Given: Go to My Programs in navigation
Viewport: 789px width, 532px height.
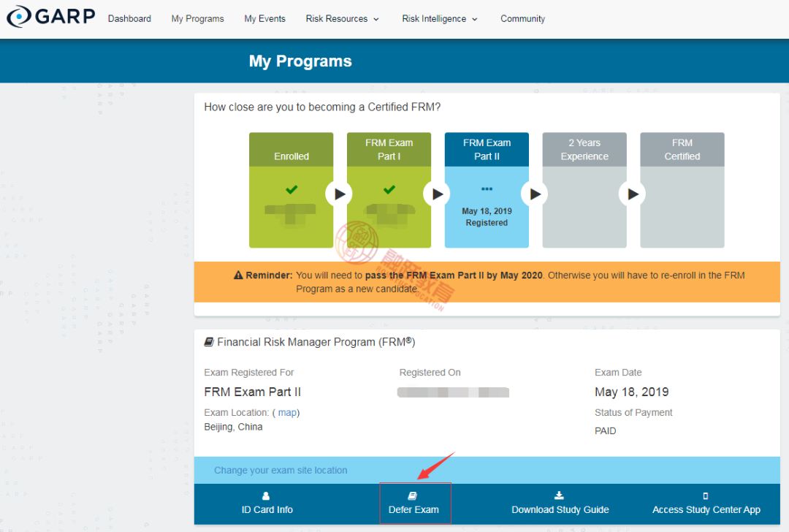Looking at the screenshot, I should click(197, 19).
